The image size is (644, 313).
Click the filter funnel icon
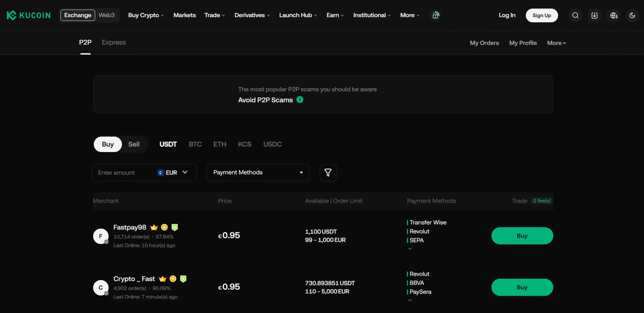coord(328,172)
